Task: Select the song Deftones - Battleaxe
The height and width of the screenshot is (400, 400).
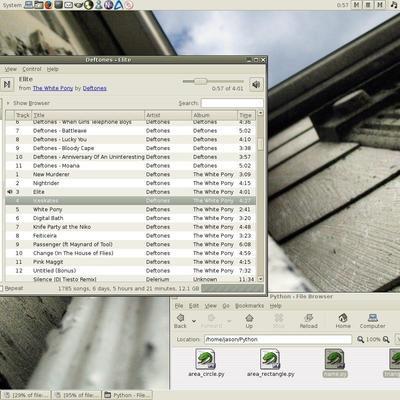Action: pyautogui.click(x=131, y=131)
